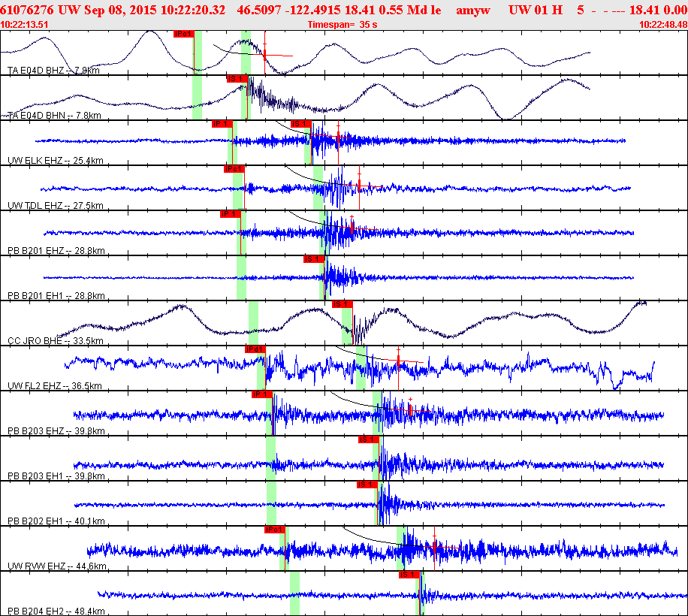Click the P pick flag on UW FL2 EHZ trace
Viewport: 688px width, 616px height.
255,349
